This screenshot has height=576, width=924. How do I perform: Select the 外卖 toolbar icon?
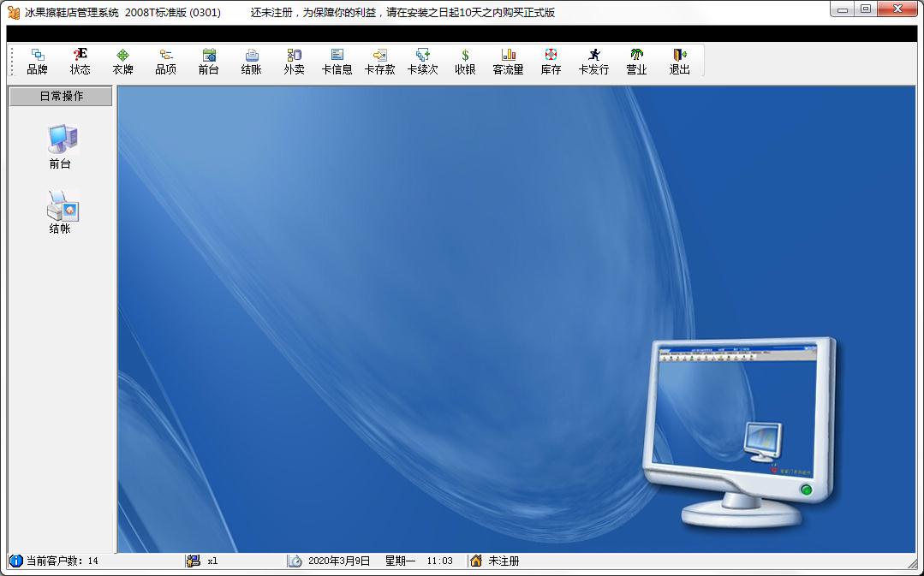[294, 62]
